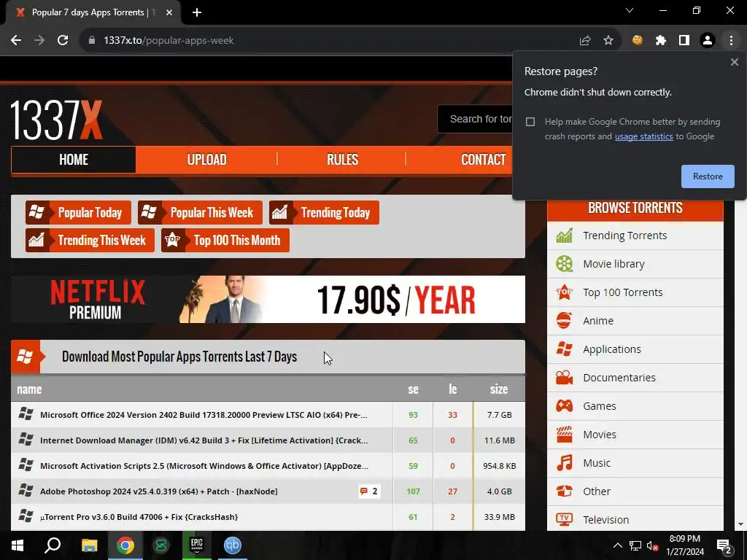Viewport: 747px width, 560px height.
Task: Open Chrome three-dot menu
Action: [x=731, y=41]
